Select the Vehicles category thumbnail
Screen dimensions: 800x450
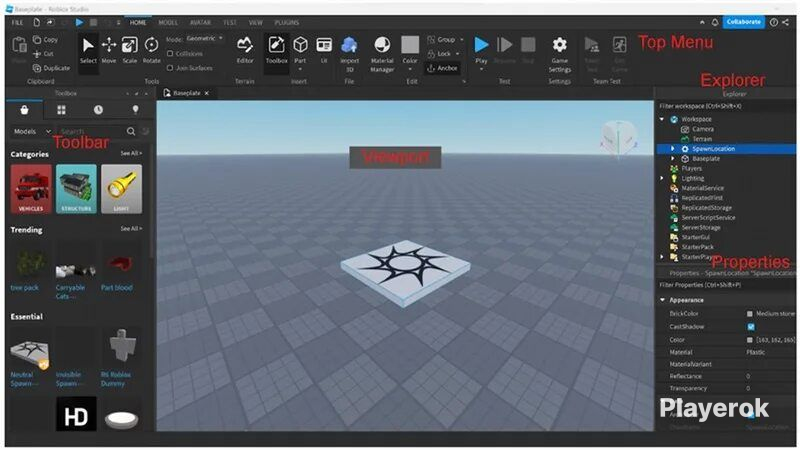(31, 189)
